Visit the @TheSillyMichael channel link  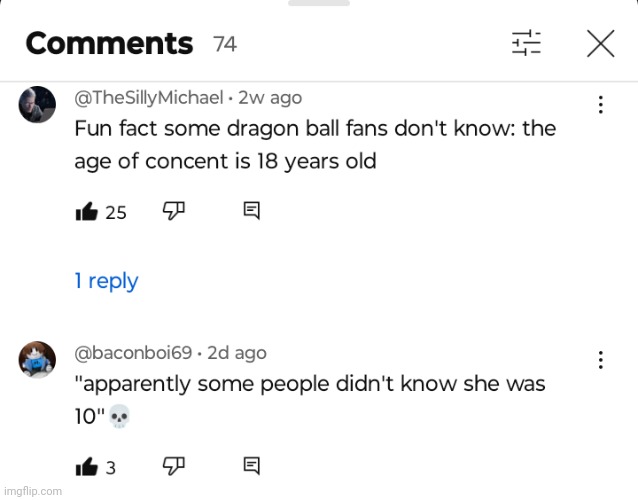click(x=149, y=98)
